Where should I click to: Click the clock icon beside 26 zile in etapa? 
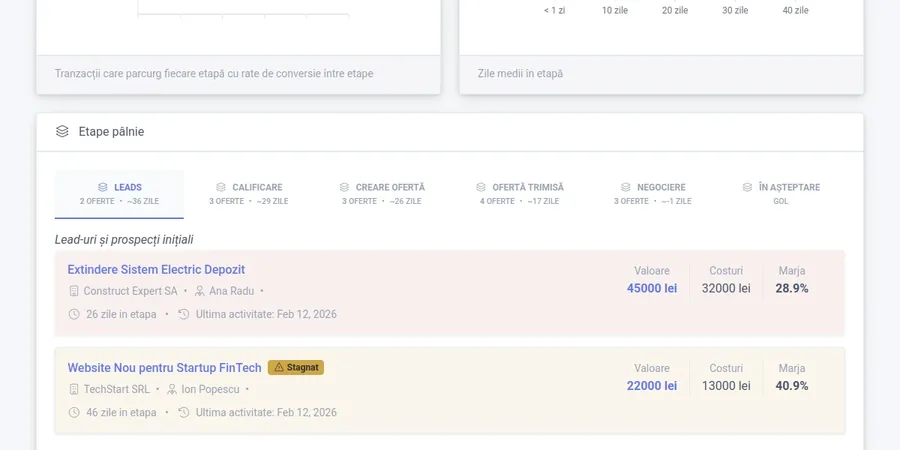tap(74, 314)
